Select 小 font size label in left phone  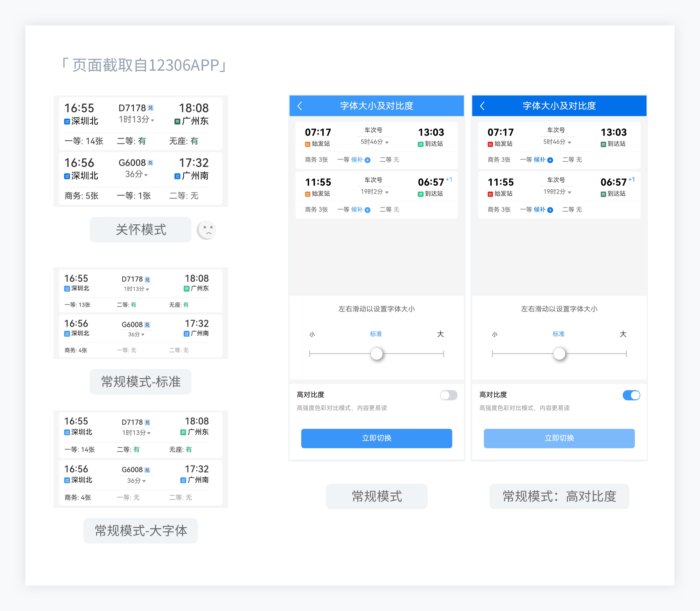(312, 334)
